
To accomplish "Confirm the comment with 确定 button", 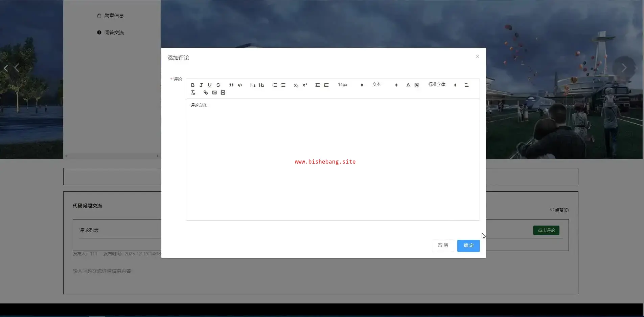I will [468, 246].
